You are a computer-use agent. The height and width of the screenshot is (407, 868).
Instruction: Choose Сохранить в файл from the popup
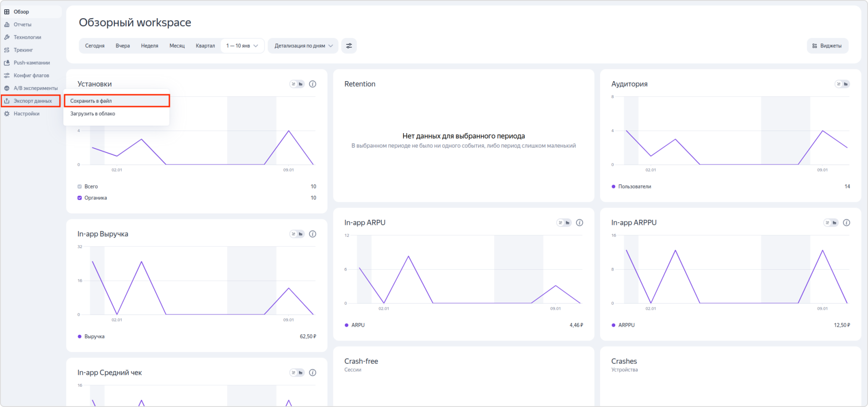(117, 101)
